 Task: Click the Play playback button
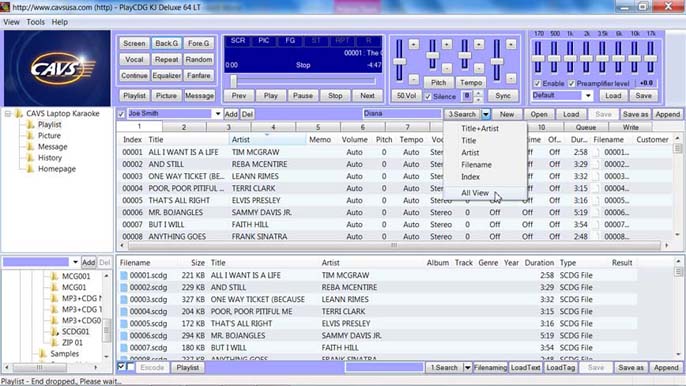(270, 95)
